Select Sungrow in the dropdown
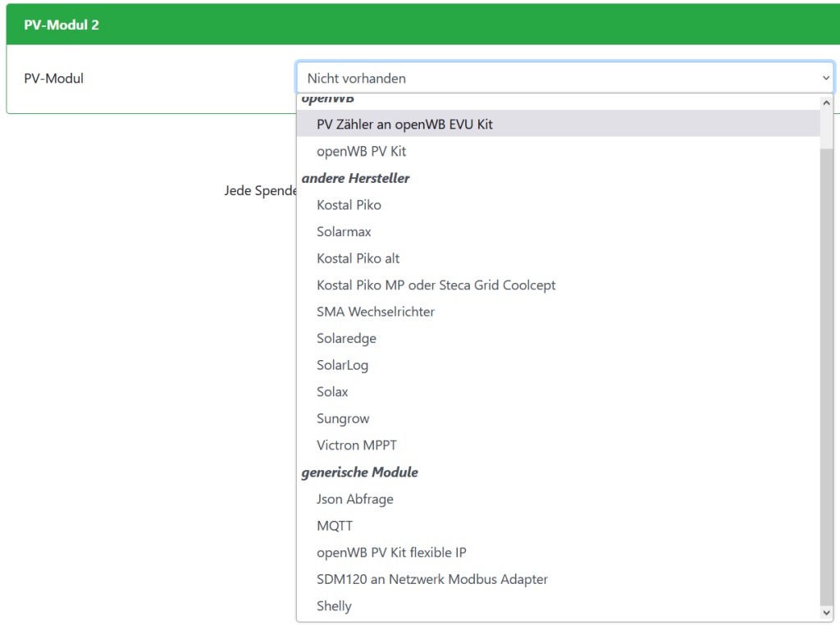The height and width of the screenshot is (625, 840). click(343, 419)
